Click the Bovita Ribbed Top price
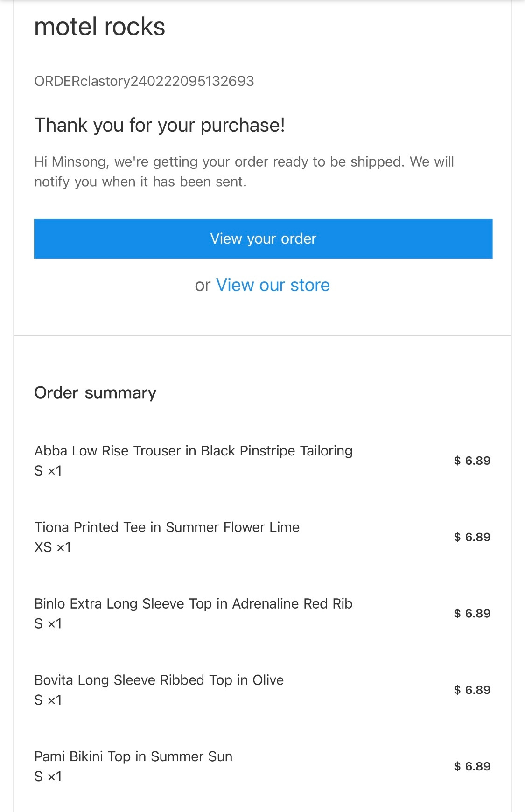The height and width of the screenshot is (812, 525). (472, 690)
